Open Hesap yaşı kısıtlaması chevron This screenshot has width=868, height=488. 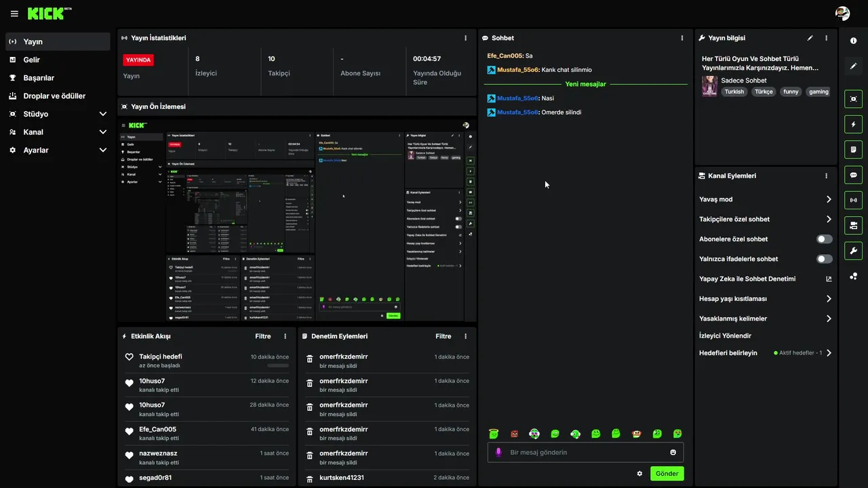(x=829, y=298)
